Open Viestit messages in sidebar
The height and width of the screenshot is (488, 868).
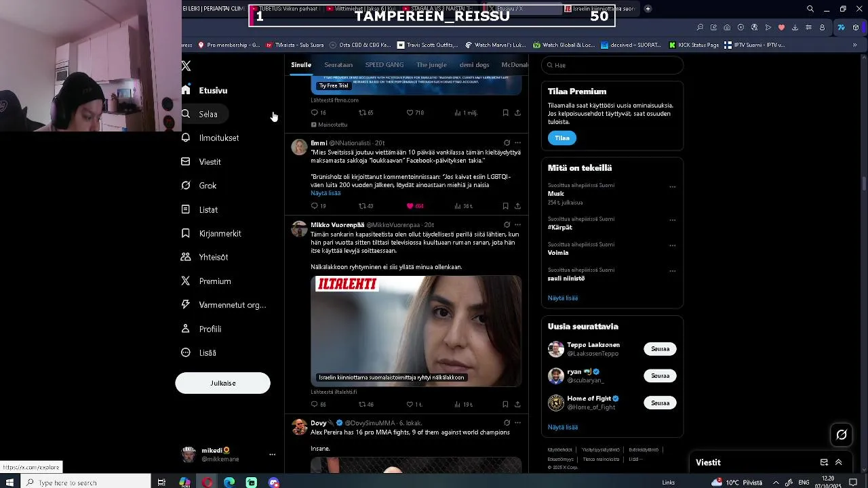click(202, 162)
